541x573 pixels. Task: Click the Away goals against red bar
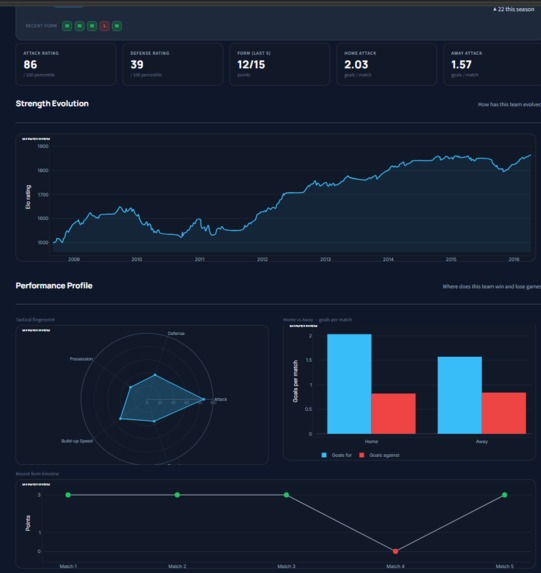(x=504, y=413)
